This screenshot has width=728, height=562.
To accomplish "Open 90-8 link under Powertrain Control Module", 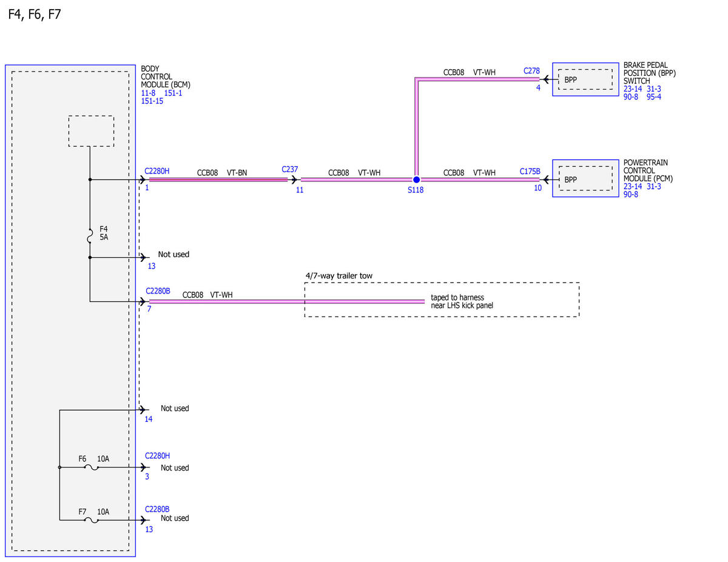I will coord(631,195).
